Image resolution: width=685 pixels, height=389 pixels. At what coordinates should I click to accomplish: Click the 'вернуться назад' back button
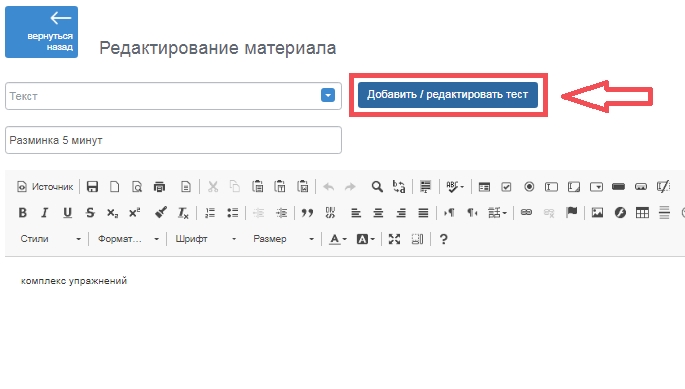point(42,32)
